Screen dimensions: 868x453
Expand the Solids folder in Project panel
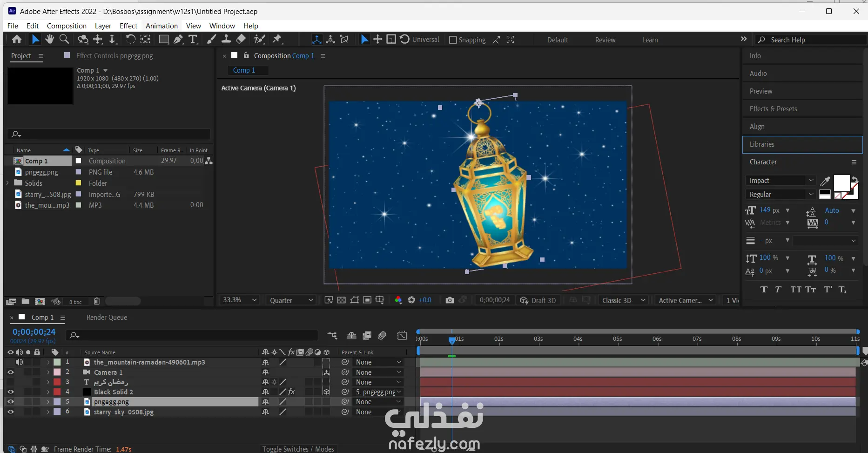click(x=7, y=183)
